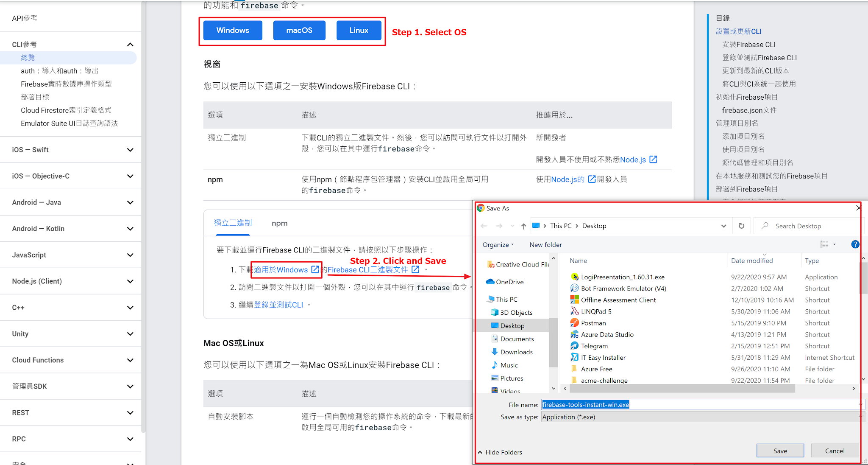Click the change view icon in dialog toolbar
868x465 pixels.
(x=823, y=244)
